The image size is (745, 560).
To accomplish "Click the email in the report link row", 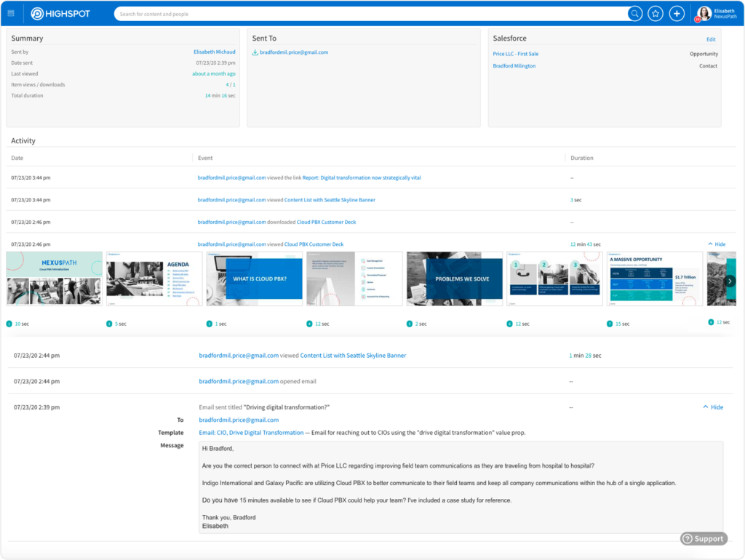I will click(232, 177).
